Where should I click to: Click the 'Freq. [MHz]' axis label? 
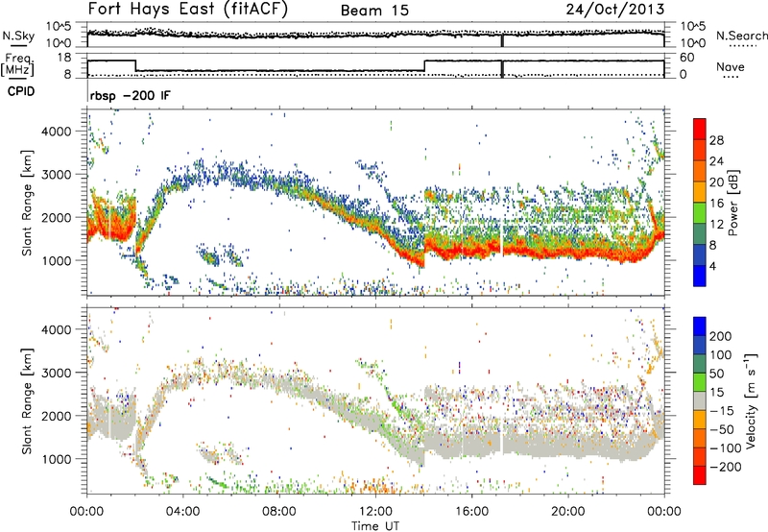(x=17, y=65)
